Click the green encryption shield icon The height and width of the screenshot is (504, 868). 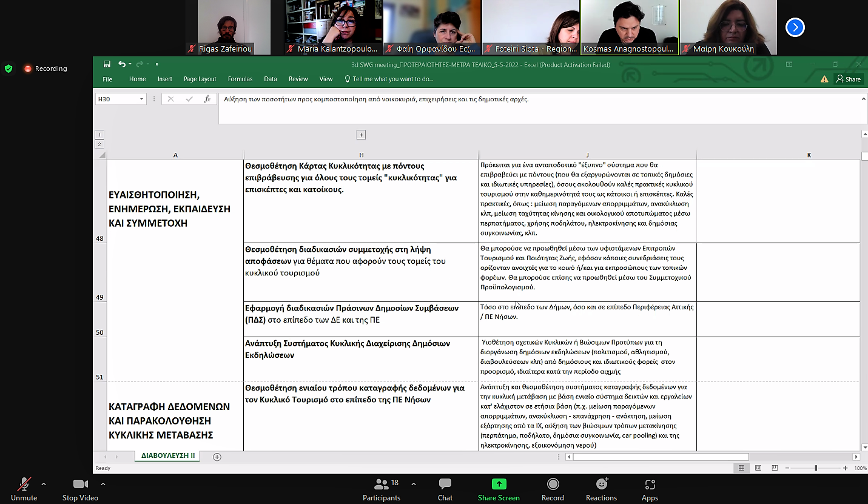(8, 69)
